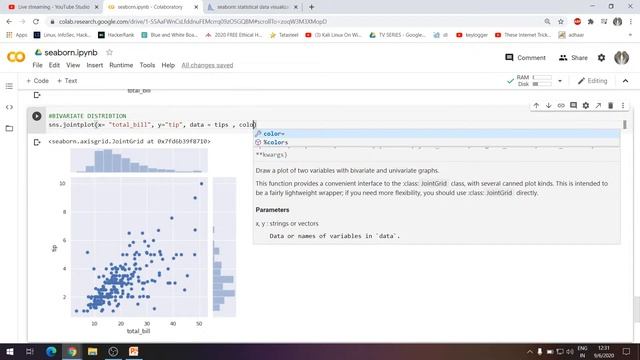640x360 pixels.
Task: Click the notebook vertical scrollbar thumb
Action: [x=636, y=309]
